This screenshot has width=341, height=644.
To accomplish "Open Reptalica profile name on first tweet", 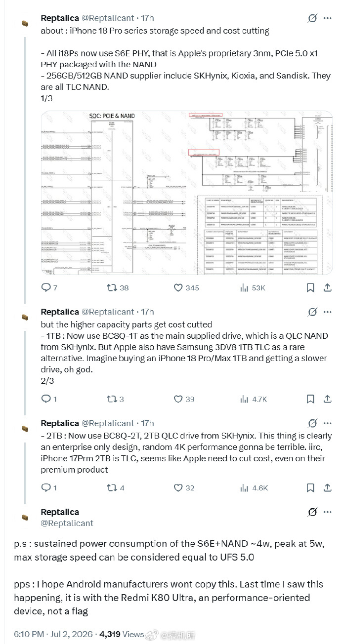I will pyautogui.click(x=60, y=18).
